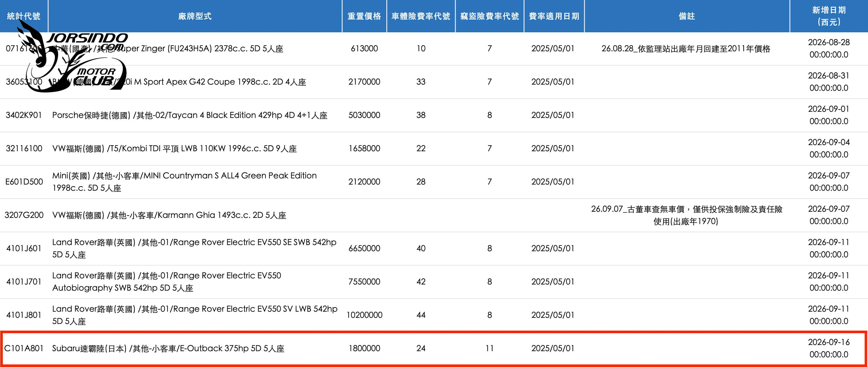The height and width of the screenshot is (367, 868).
Task: Click the 備註 column header
Action: click(687, 16)
